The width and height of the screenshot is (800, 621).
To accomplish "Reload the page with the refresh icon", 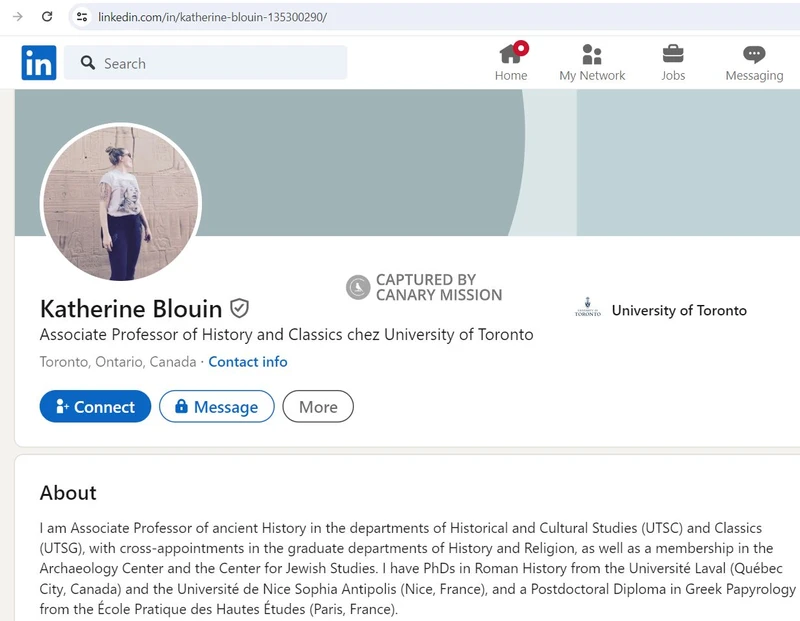I will (48, 16).
